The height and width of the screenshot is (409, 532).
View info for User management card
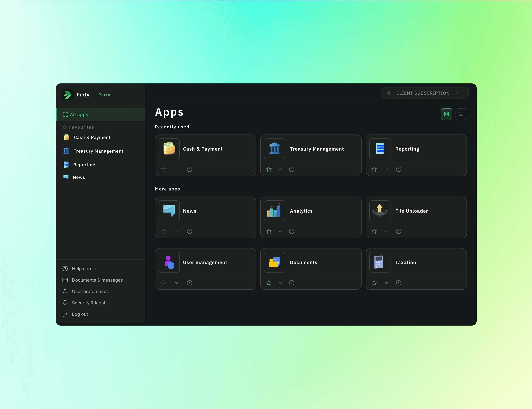190,283
